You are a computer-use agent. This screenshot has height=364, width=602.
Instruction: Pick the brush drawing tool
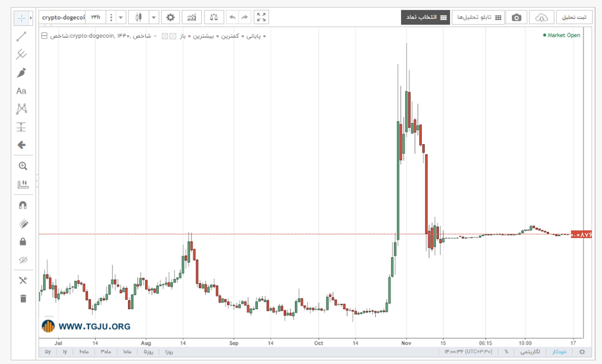21,73
